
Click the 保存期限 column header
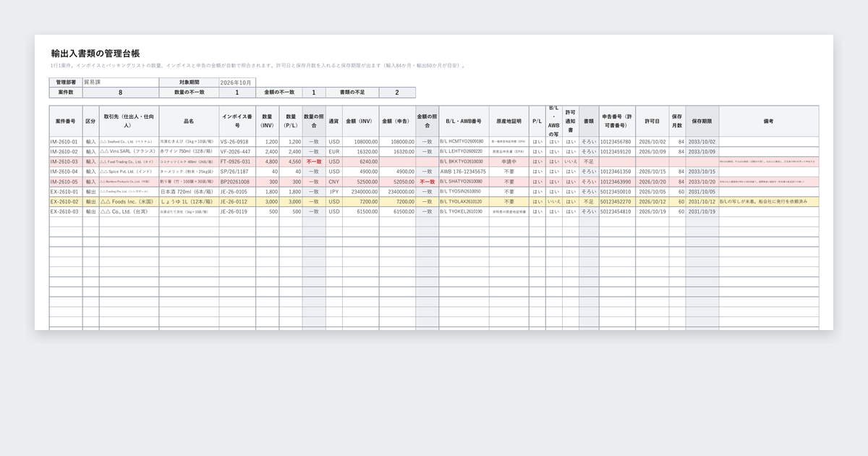702,122
